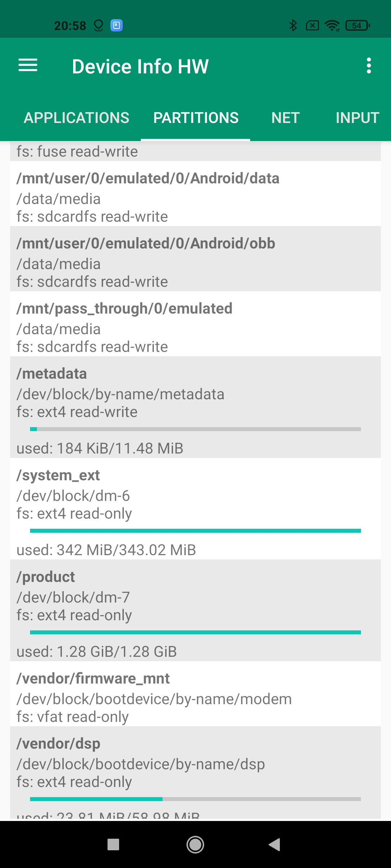Tap the battery level indicator
Viewport: 391px width, 868px height.
(357, 25)
